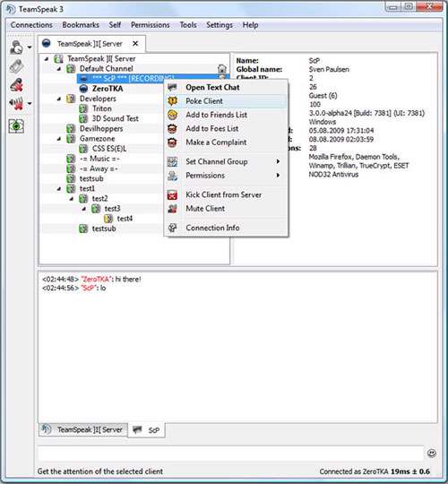Image resolution: width=448 pixels, height=484 pixels.
Task: Open the Bookmarks menu
Action: coord(81,25)
